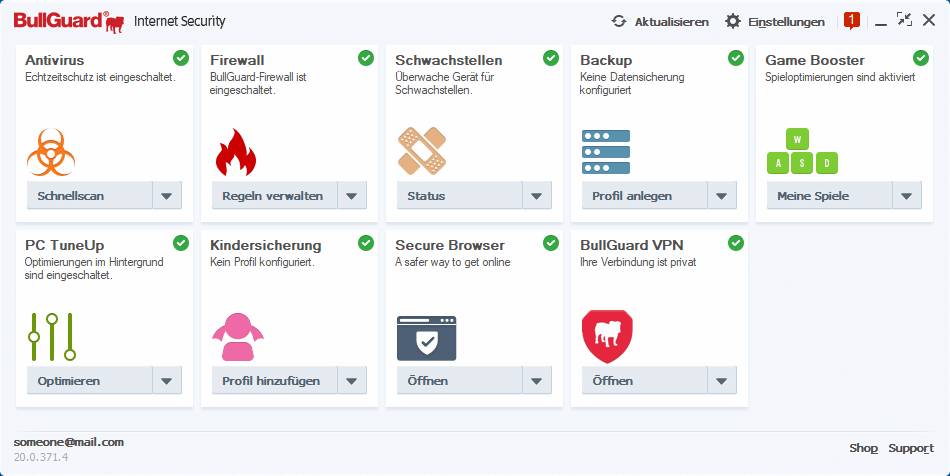Expand the Meine Spiele dropdown arrow
950x476 pixels.
907,196
